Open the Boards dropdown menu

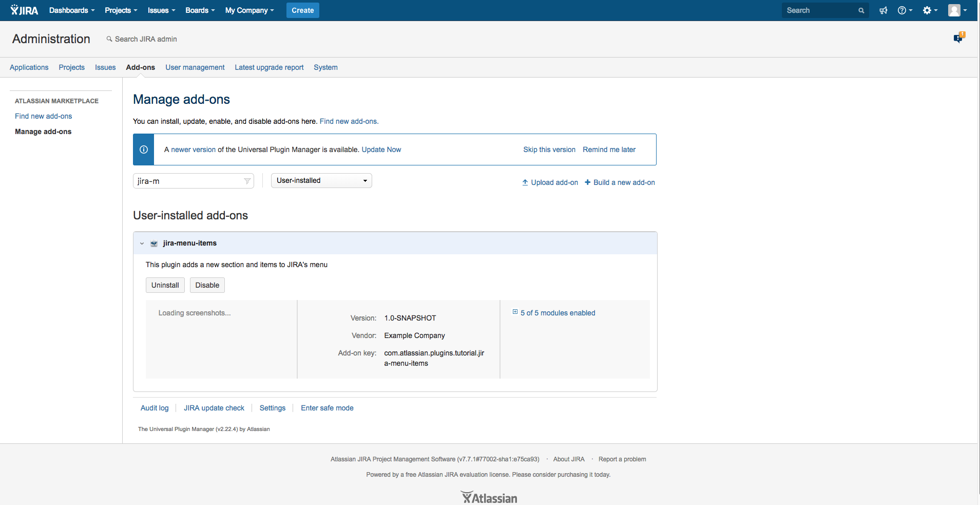pos(200,10)
